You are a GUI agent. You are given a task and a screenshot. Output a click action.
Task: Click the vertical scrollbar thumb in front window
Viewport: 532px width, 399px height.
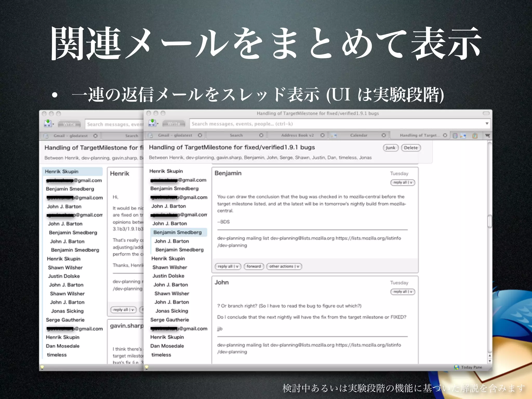pyautogui.click(x=489, y=221)
